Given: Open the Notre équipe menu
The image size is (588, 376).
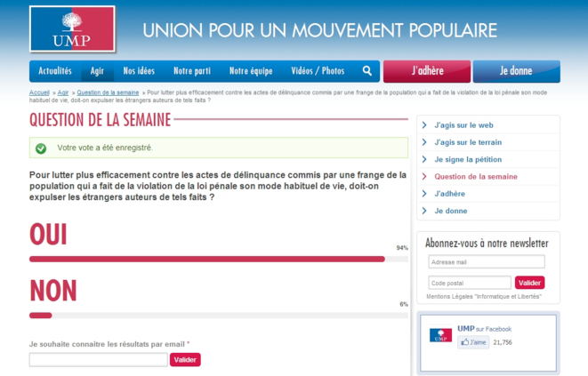Looking at the screenshot, I should (251, 71).
